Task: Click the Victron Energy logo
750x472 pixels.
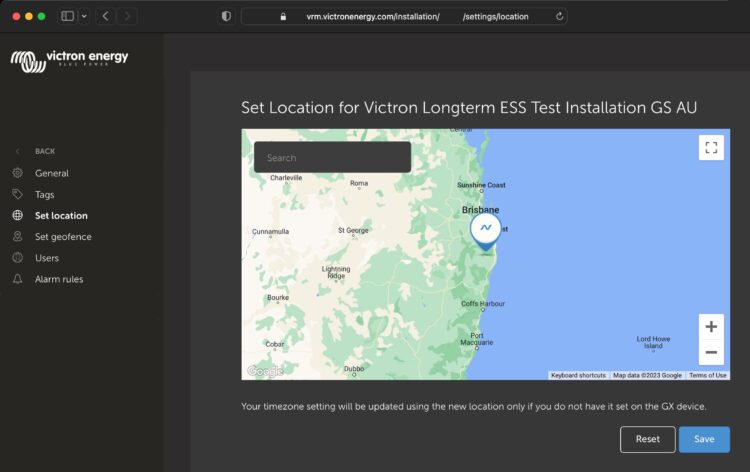Action: tap(69, 61)
